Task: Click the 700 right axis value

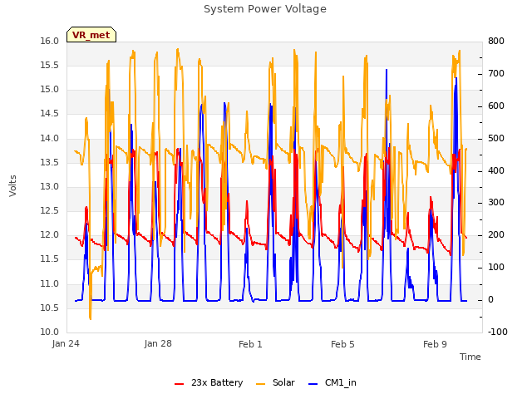Action: point(496,74)
